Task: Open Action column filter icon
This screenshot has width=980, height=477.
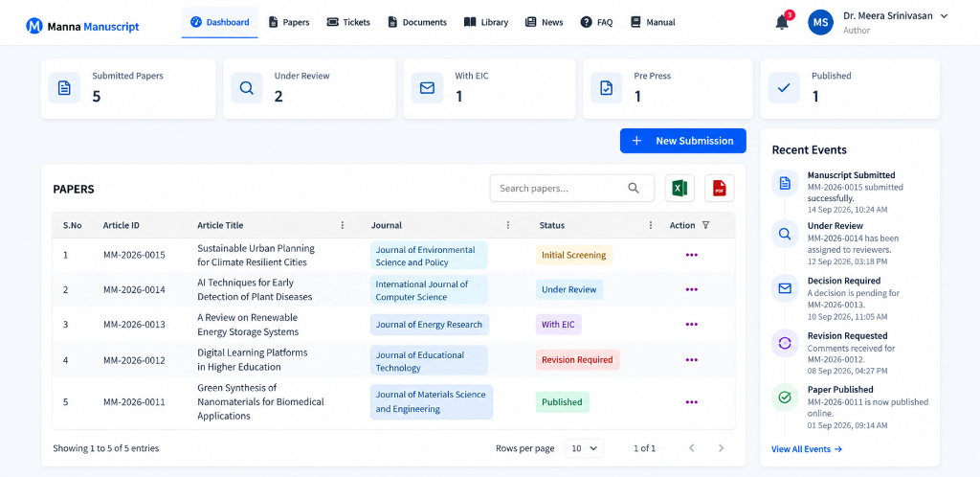Action: click(705, 225)
